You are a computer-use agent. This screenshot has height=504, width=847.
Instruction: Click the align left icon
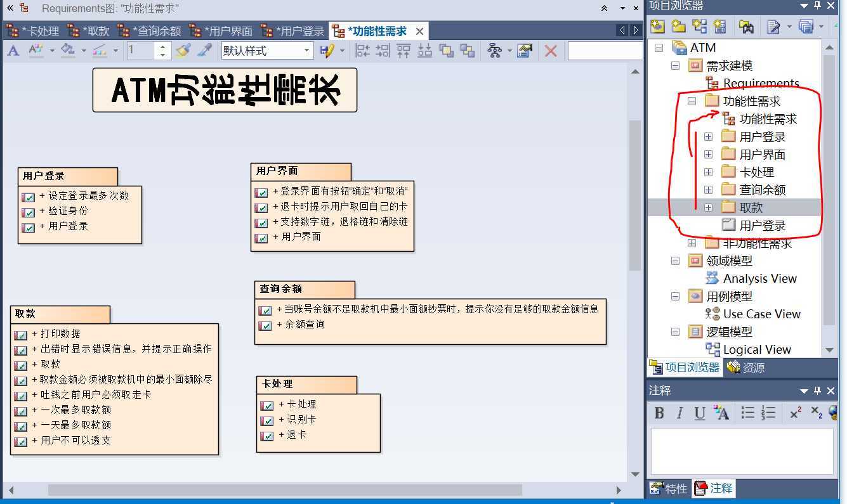pyautogui.click(x=362, y=51)
